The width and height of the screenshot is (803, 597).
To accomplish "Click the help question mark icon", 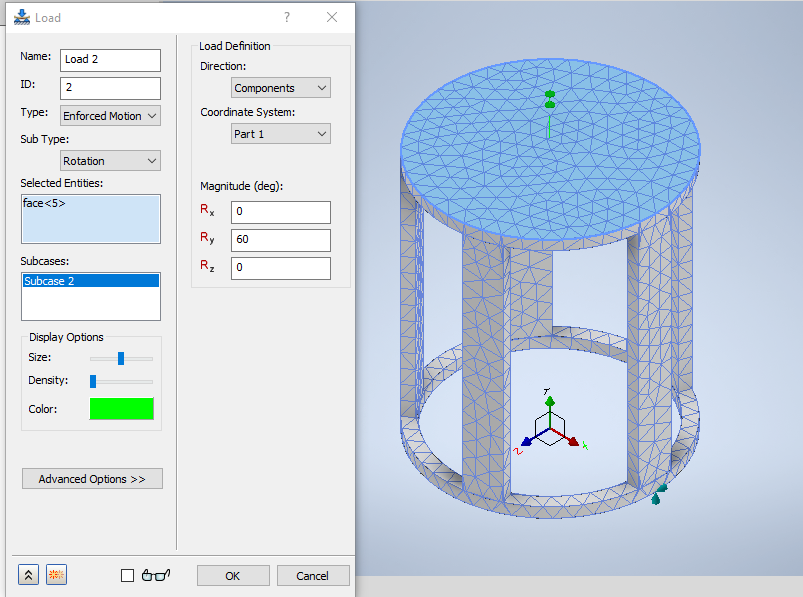I will click(286, 17).
